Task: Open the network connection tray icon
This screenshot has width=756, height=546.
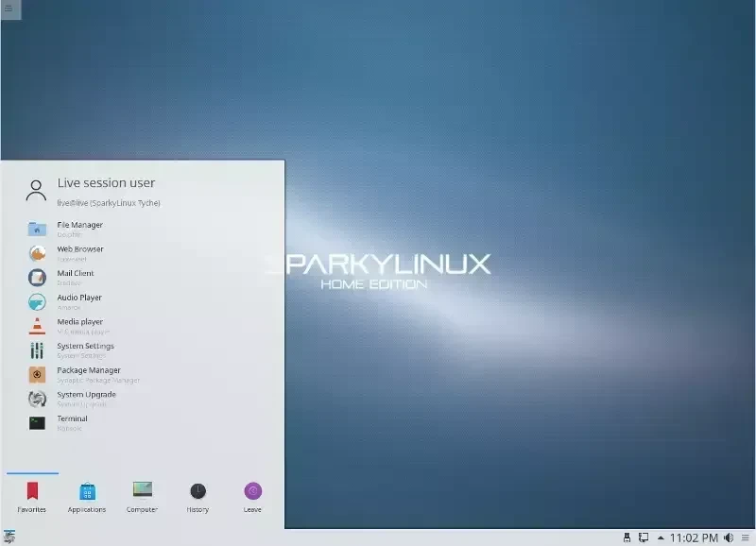Action: click(x=644, y=537)
